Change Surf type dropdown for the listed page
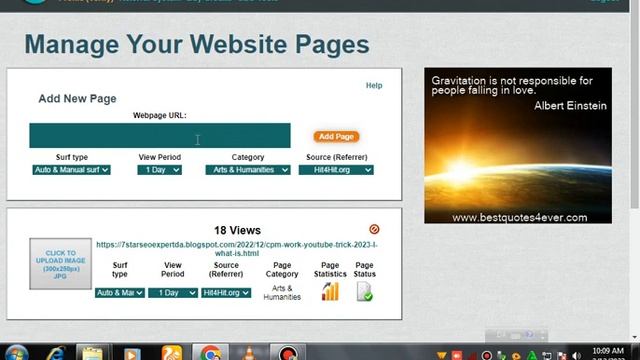The image size is (640, 360). [120, 293]
